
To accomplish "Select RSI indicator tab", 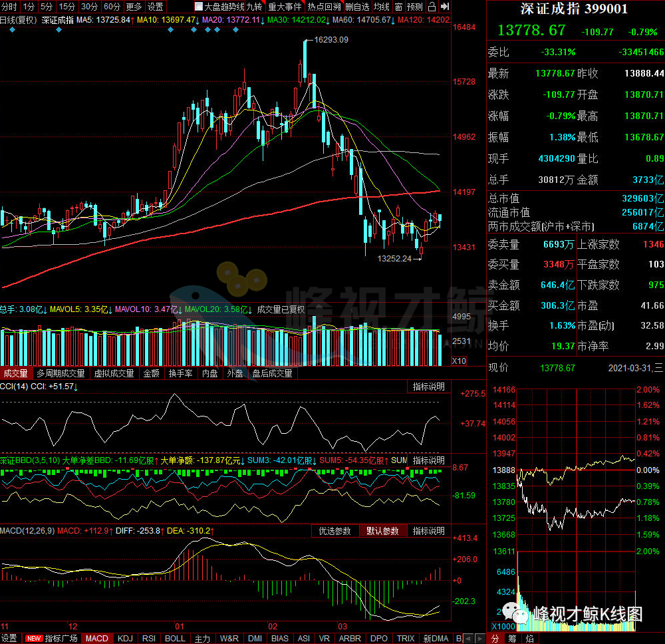I will 149,638.
